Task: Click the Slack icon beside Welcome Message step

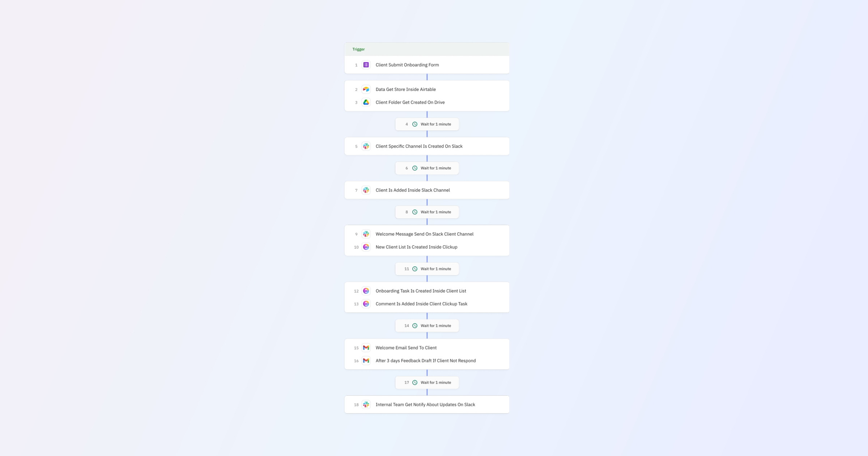Action: (366, 234)
